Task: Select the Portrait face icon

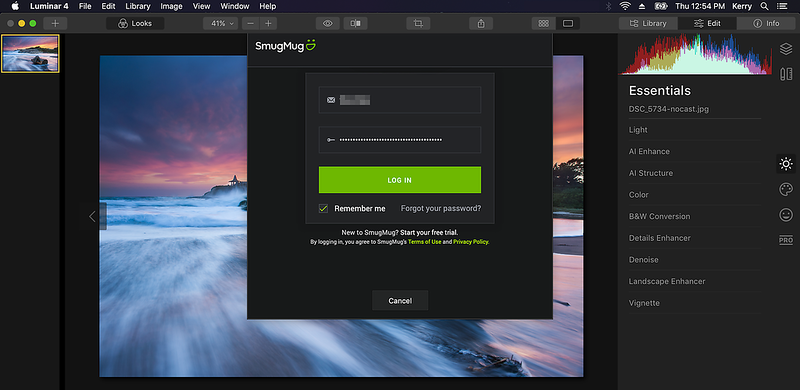Action: coord(786,215)
